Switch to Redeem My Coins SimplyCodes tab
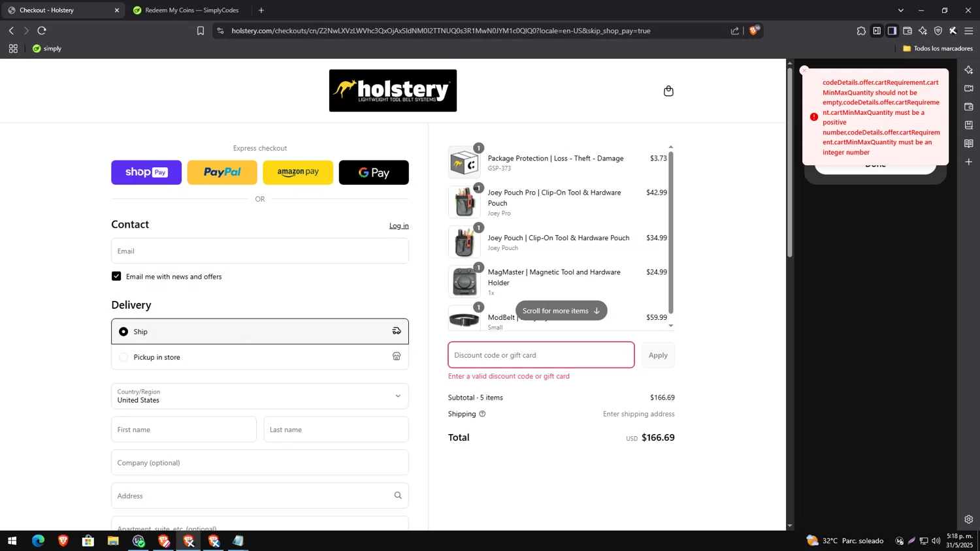 tap(188, 10)
